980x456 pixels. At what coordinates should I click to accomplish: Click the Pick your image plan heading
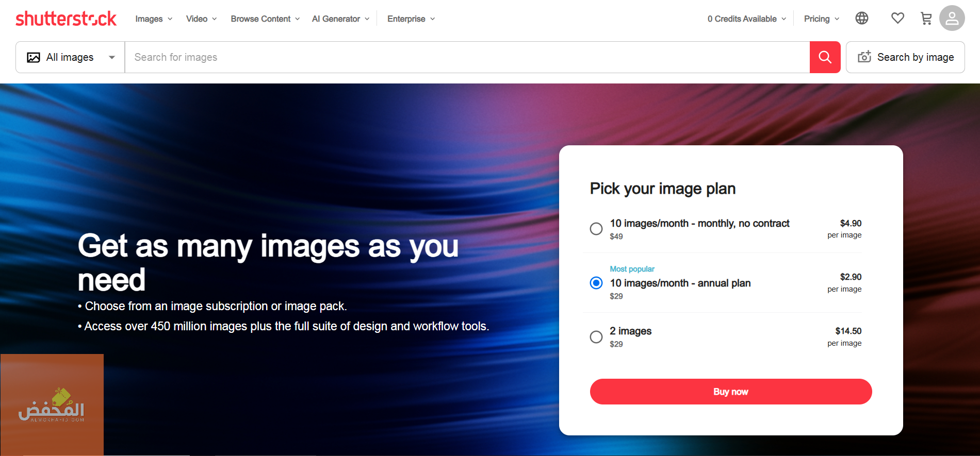(663, 189)
